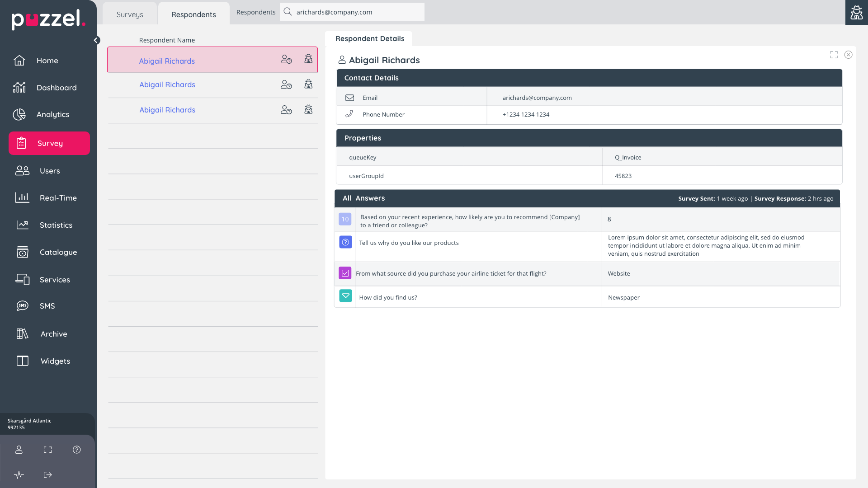Close the Respondent Details panel
This screenshot has width=868, height=488.
tap(848, 55)
